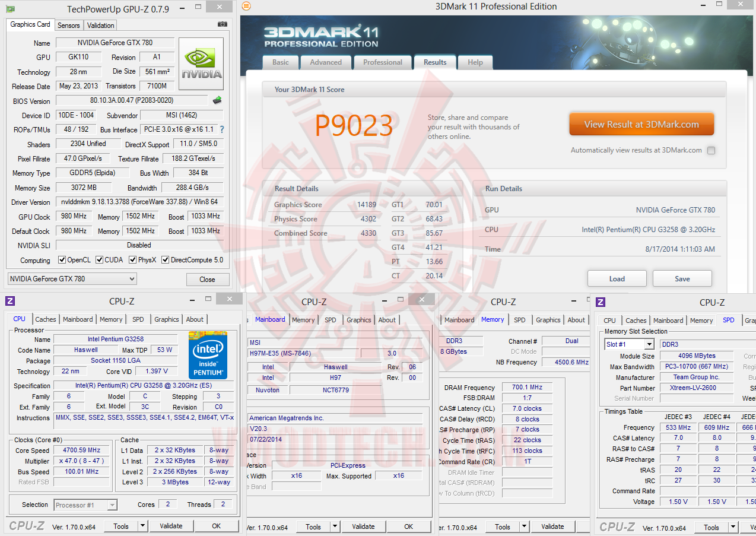Click OK in the CPU-Z Mainboard window
Image resolution: width=756 pixels, height=536 pixels.
click(x=409, y=527)
